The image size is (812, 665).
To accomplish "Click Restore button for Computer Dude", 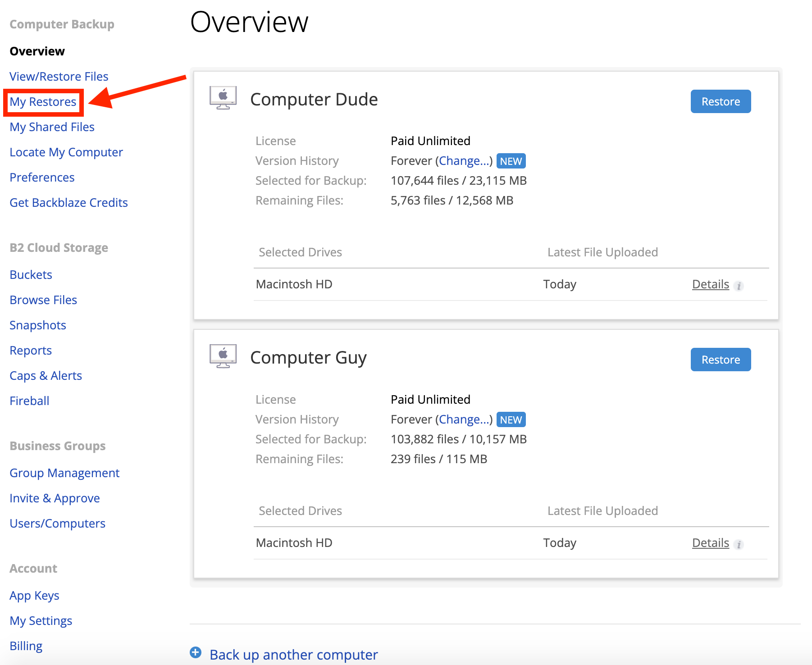I will click(x=721, y=101).
